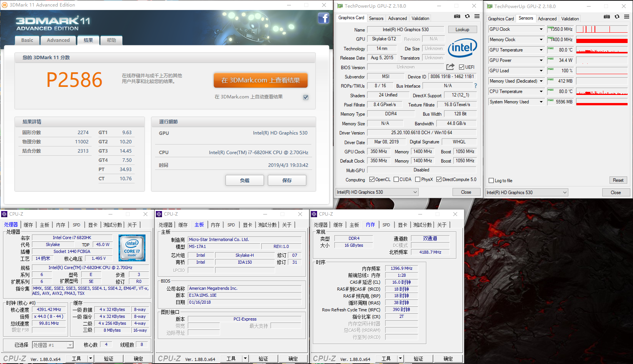
Task: Click the Lookup button in GPU-Z
Action: [462, 30]
